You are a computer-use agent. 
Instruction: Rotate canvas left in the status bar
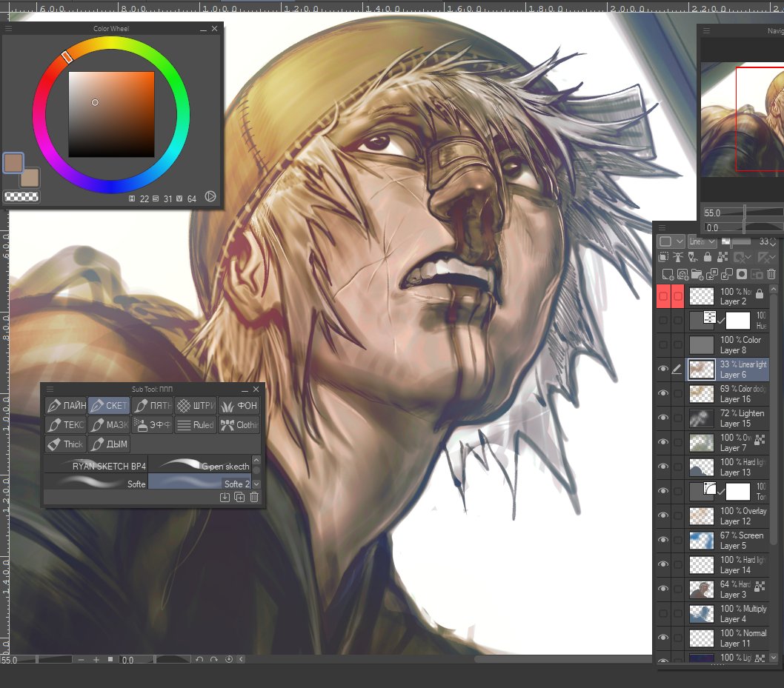point(199,660)
